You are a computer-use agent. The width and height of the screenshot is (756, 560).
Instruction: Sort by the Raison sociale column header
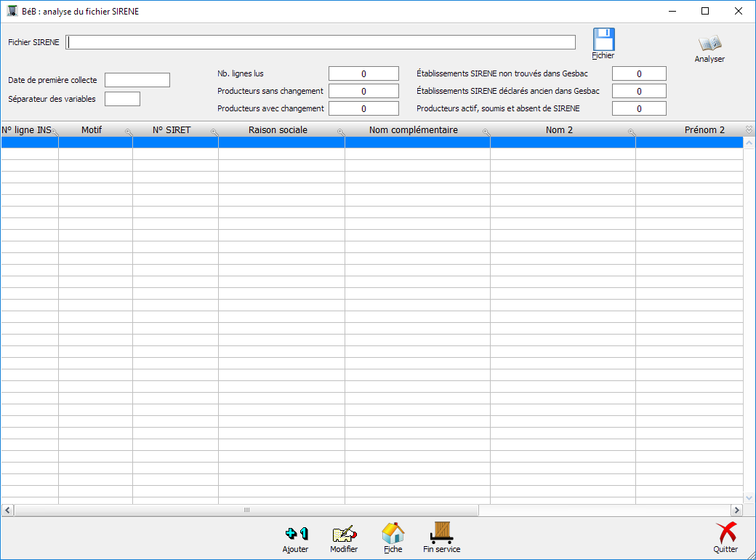pyautogui.click(x=278, y=130)
